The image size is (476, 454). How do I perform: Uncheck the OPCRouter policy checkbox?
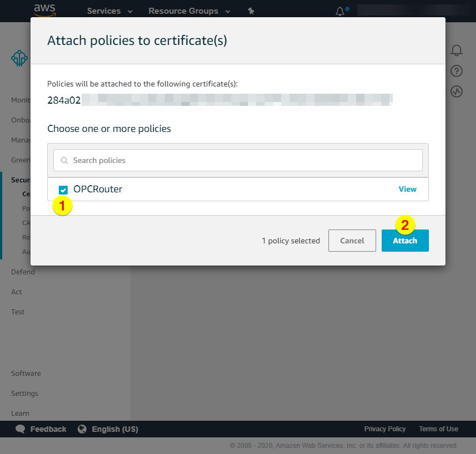click(63, 190)
